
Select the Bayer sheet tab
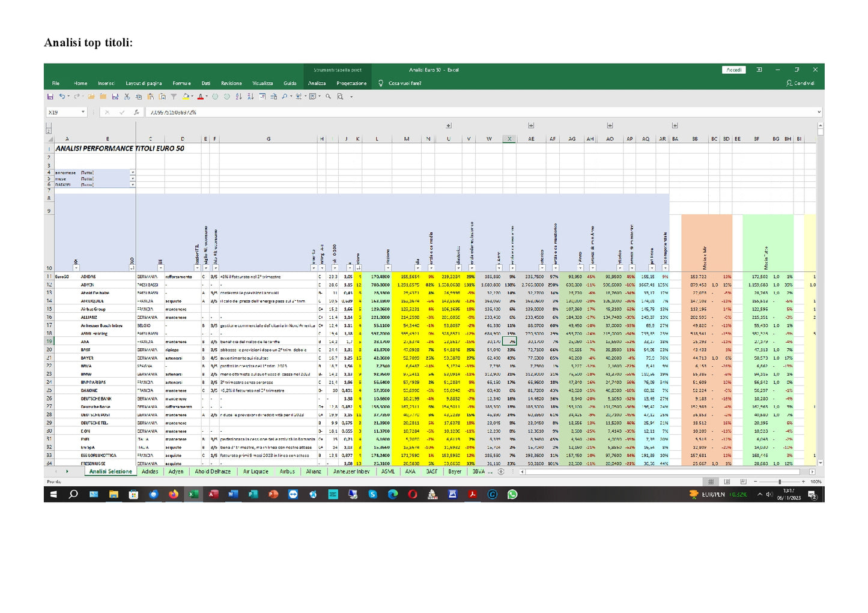[x=455, y=472]
